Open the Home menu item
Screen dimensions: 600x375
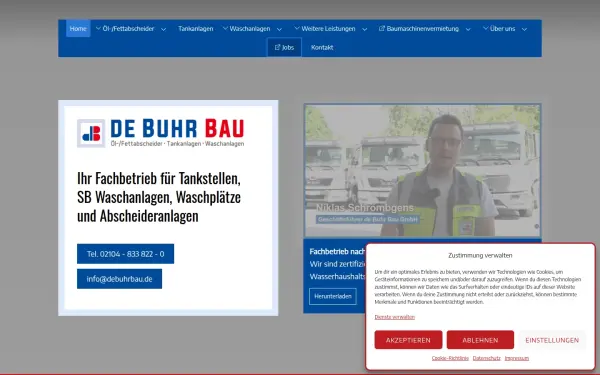coord(78,29)
